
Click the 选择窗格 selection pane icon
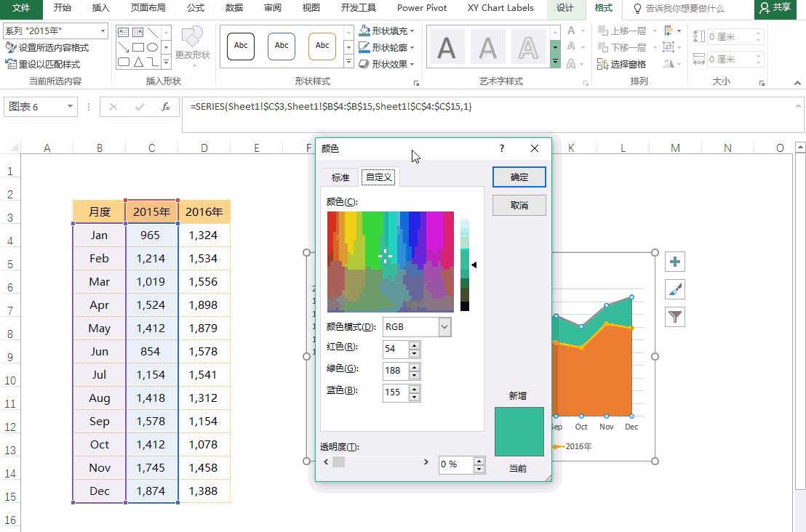[602, 64]
